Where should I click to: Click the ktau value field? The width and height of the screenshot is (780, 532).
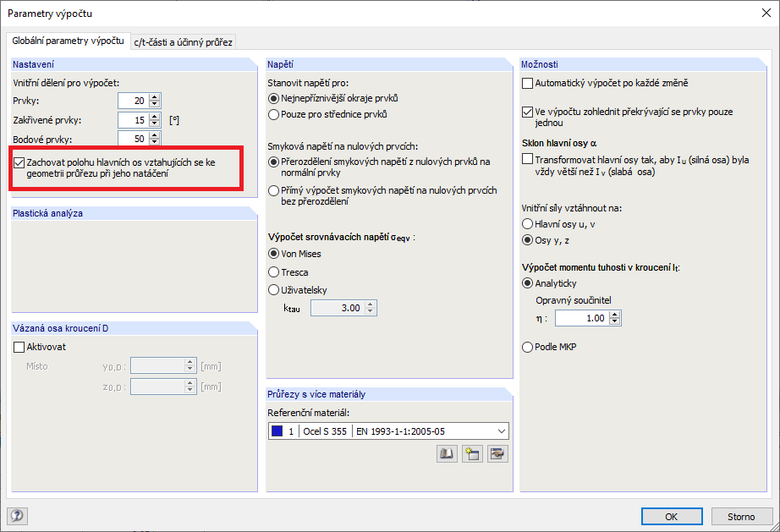pos(338,308)
